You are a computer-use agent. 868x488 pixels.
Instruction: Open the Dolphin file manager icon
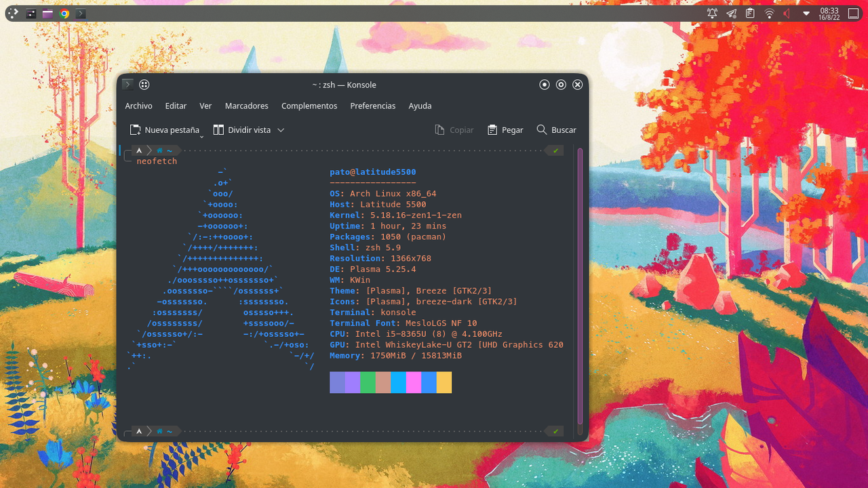(x=47, y=14)
